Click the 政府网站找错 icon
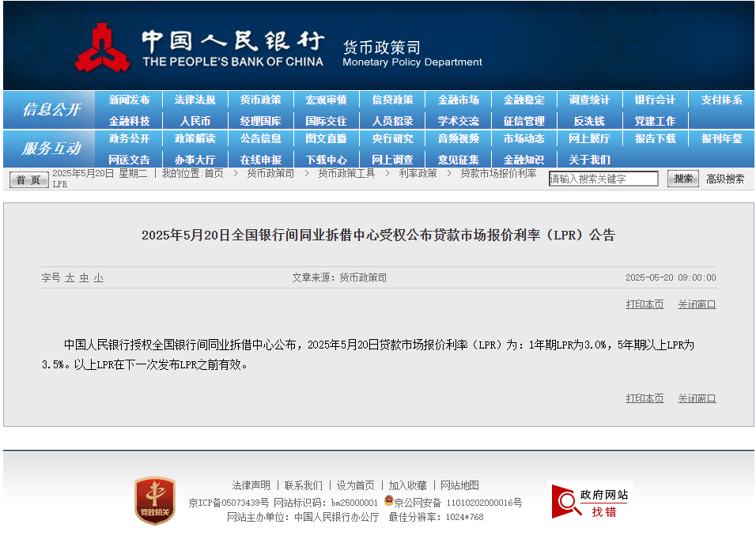 coord(590,501)
